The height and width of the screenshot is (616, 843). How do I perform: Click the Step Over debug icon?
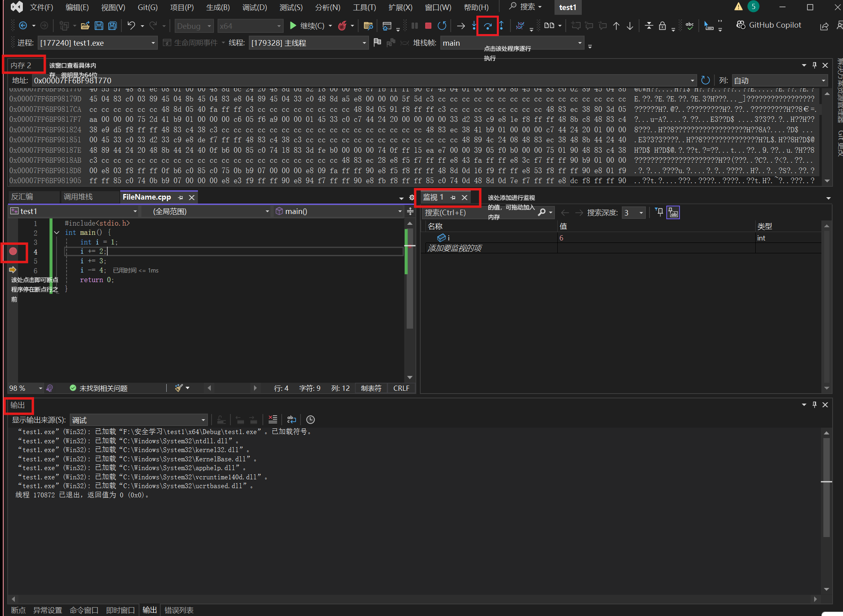[488, 26]
